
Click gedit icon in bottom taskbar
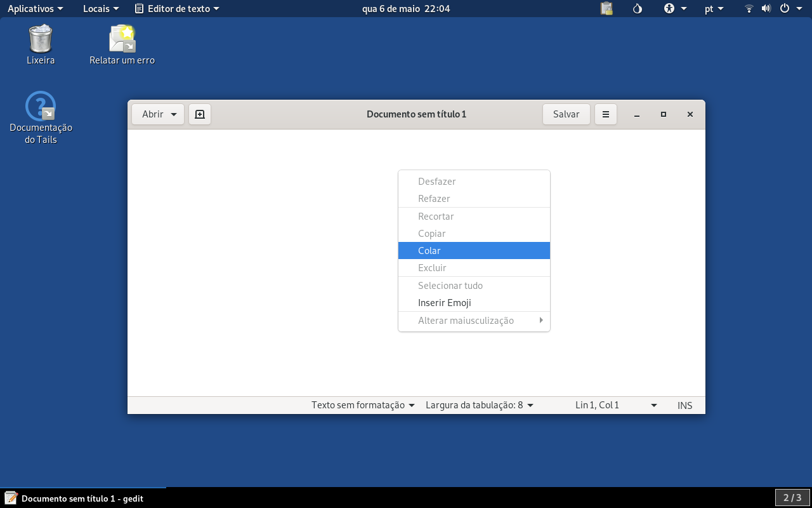click(11, 498)
